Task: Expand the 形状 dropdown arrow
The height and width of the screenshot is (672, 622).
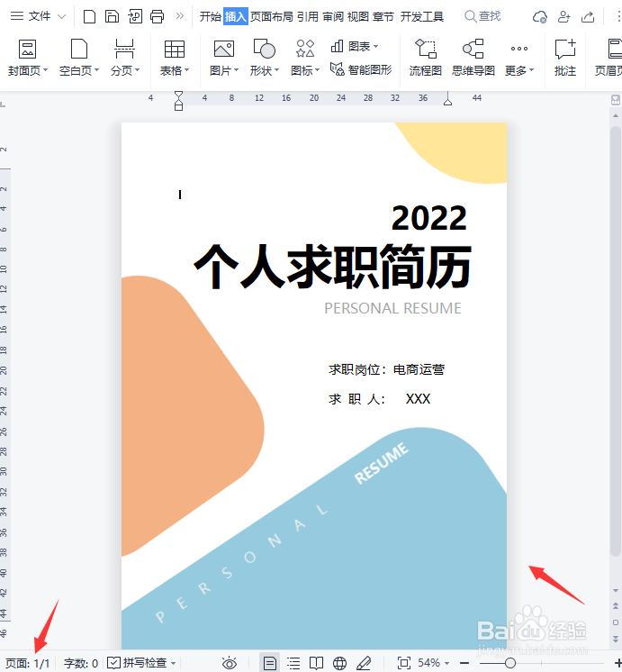Action: pyautogui.click(x=276, y=70)
